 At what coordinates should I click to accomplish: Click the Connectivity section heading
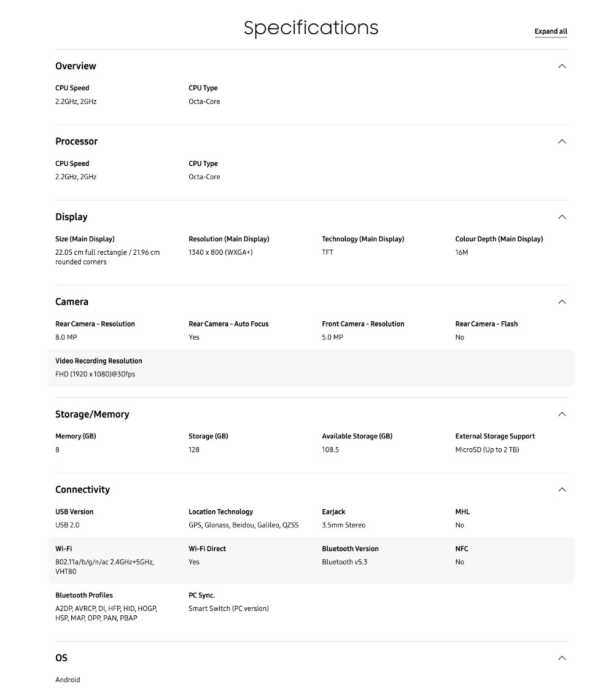[x=82, y=490]
